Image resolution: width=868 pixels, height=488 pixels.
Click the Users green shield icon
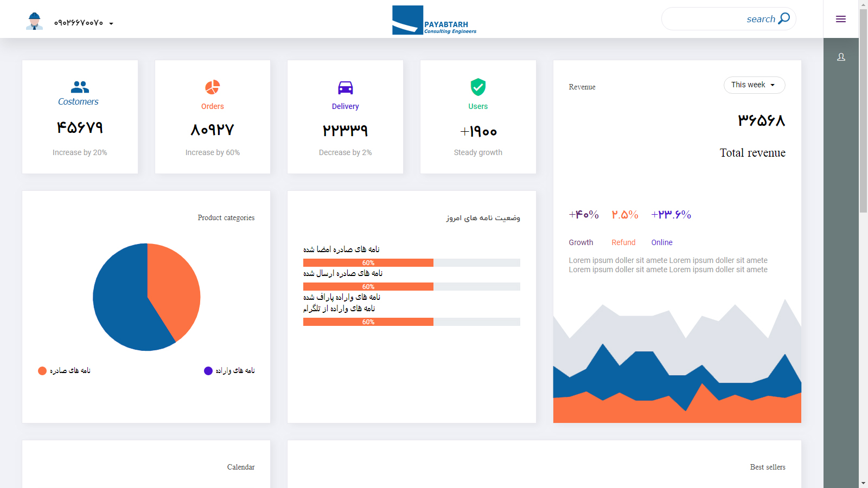[x=478, y=87]
